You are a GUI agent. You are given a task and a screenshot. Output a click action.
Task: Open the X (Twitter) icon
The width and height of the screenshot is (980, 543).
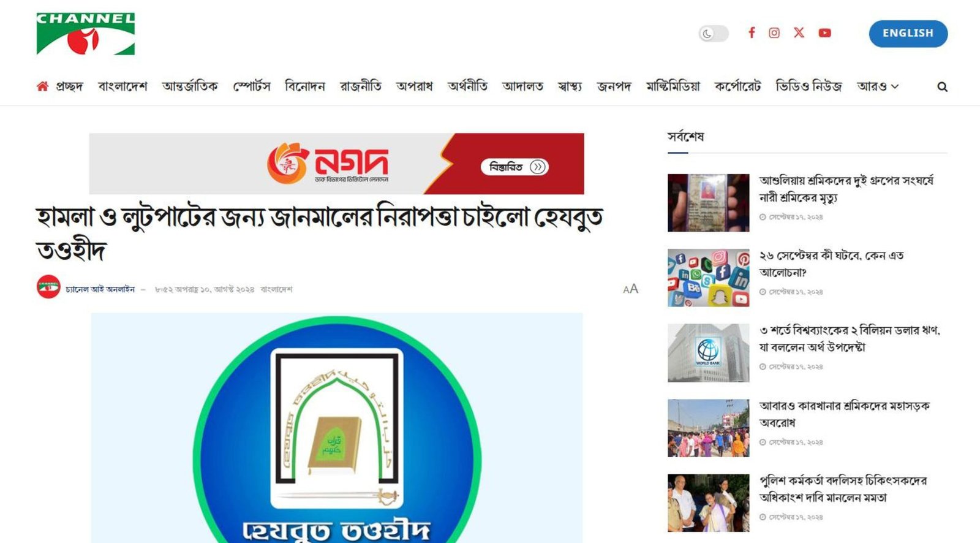[x=799, y=32]
